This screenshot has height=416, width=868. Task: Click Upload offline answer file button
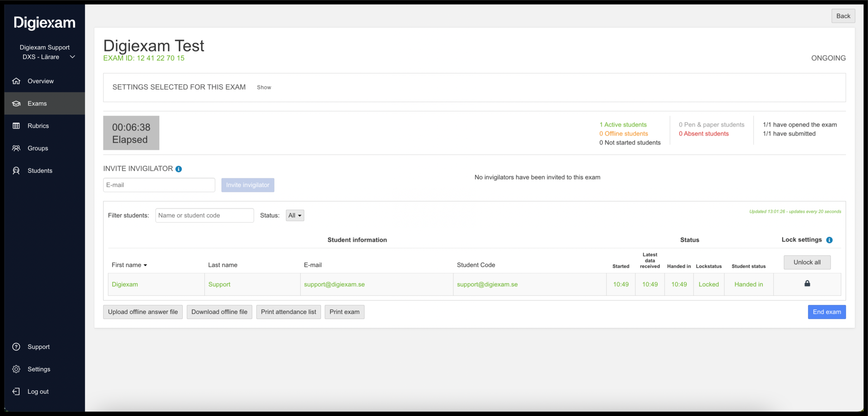143,312
